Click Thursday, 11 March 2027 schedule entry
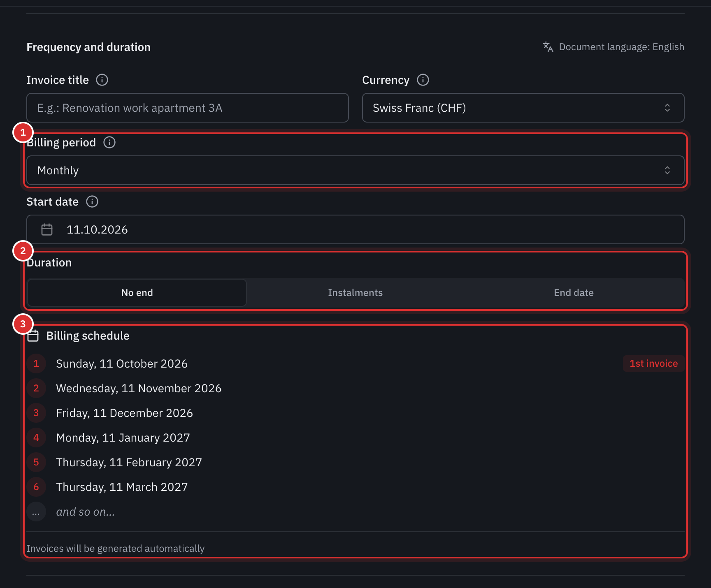 (122, 487)
